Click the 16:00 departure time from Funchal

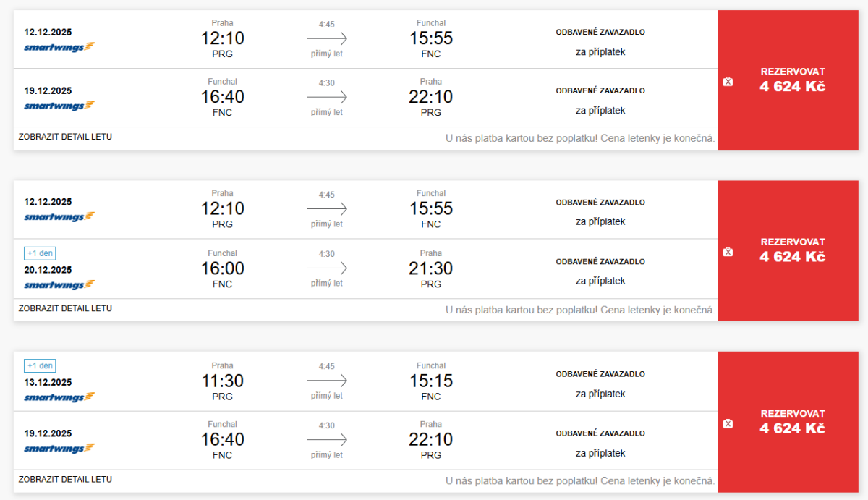[222, 268]
